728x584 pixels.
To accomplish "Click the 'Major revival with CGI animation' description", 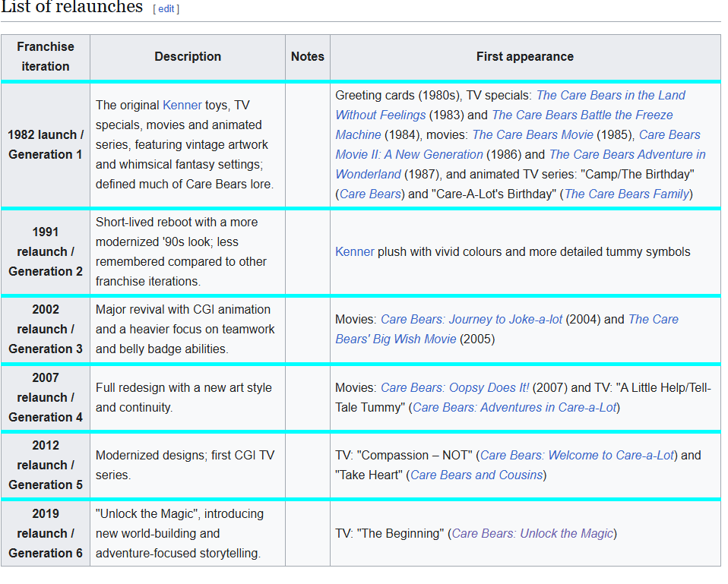I will tap(185, 330).
